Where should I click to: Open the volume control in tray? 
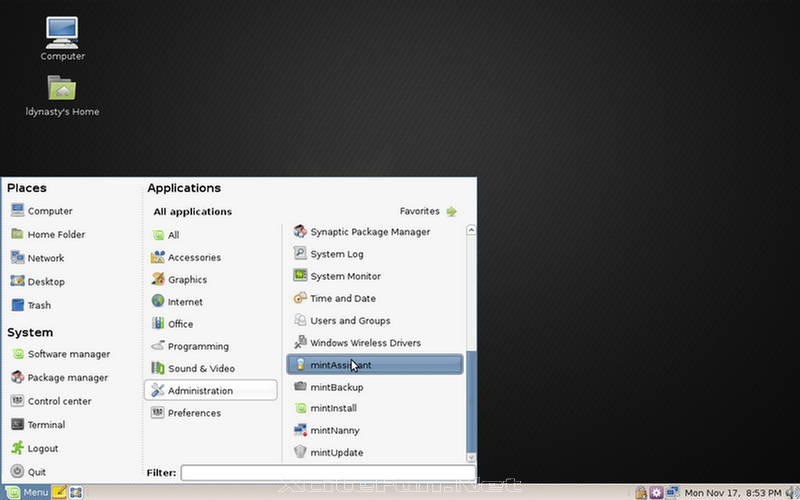pos(792,493)
